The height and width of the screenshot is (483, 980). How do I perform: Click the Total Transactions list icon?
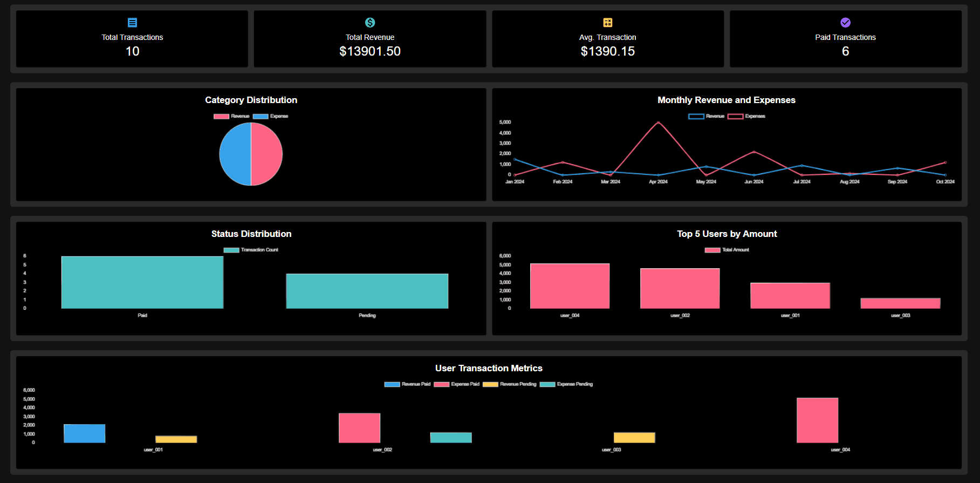click(132, 23)
